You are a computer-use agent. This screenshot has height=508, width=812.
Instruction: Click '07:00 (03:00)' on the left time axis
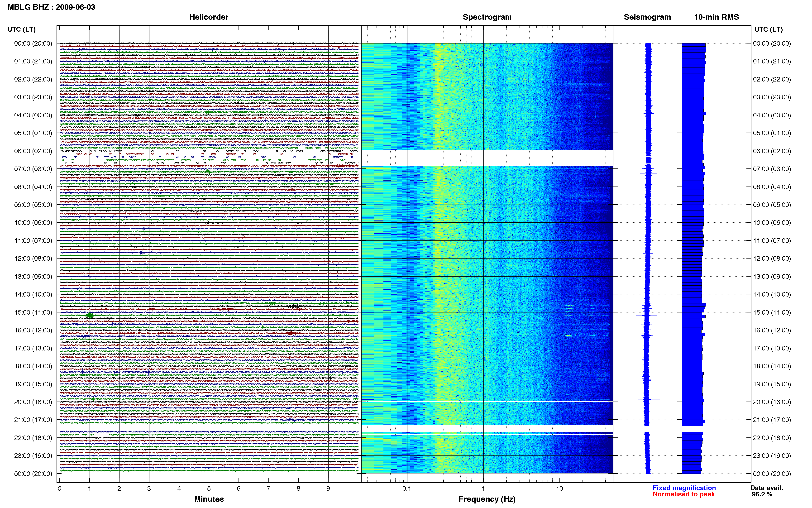tap(33, 169)
